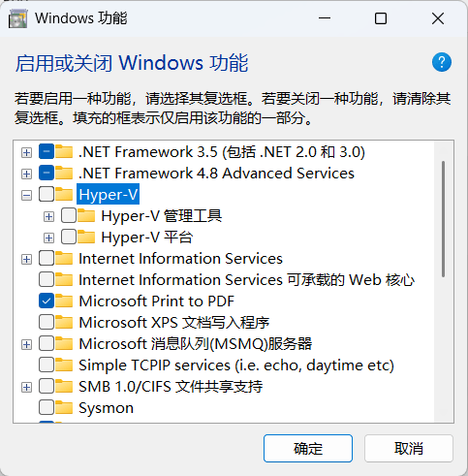
Task: Select the Sysmon label
Action: pos(106,408)
